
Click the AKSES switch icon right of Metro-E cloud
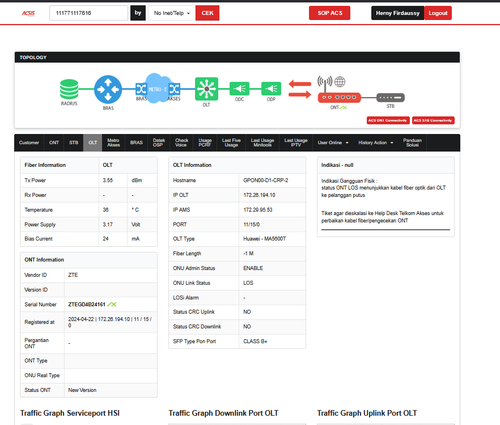(x=175, y=89)
